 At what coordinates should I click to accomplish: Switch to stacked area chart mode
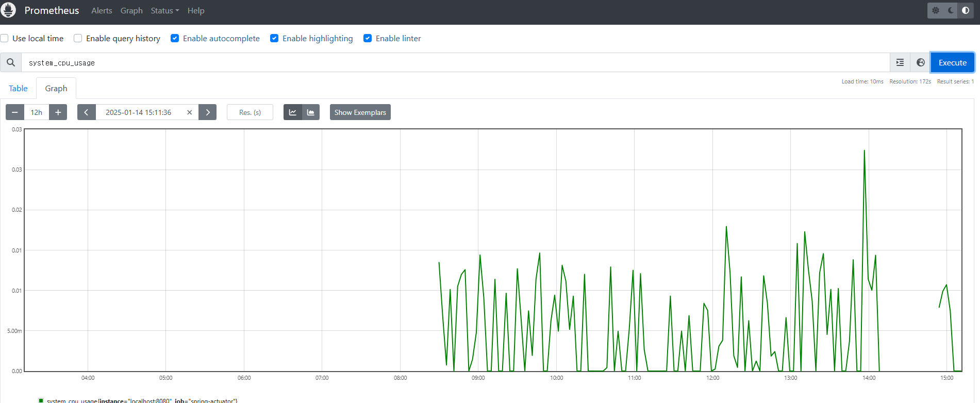coord(311,112)
